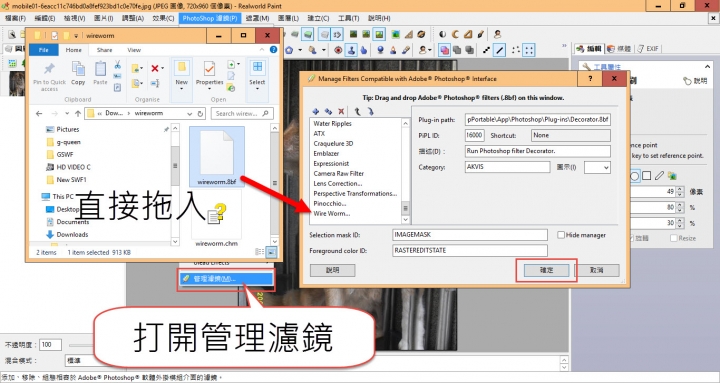Click the 說明 help button in dialog
720x383 pixels.
pos(332,270)
